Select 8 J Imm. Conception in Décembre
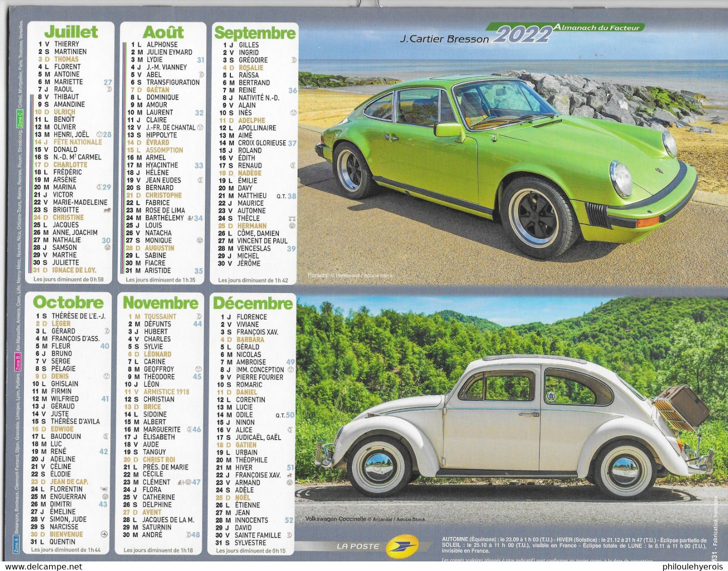This screenshot has width=728, height=571. pyautogui.click(x=252, y=370)
